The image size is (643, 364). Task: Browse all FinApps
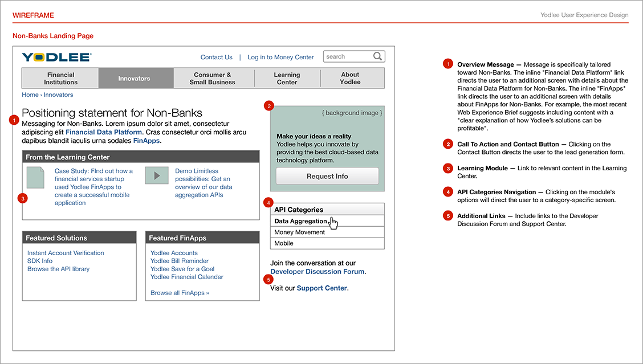tap(180, 293)
